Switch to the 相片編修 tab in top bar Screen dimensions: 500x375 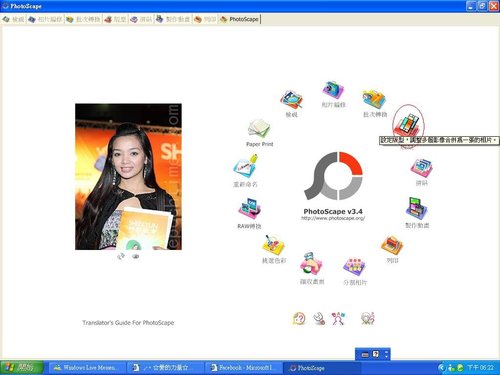[45, 19]
